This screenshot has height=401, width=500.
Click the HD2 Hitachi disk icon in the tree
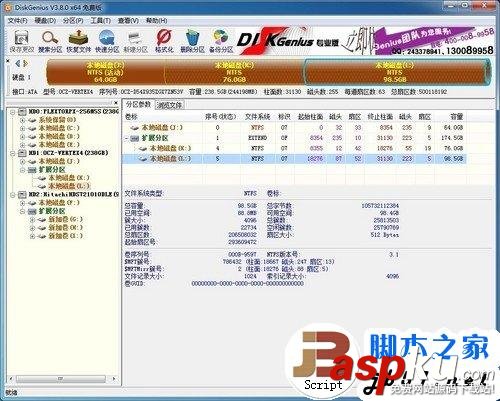point(22,194)
